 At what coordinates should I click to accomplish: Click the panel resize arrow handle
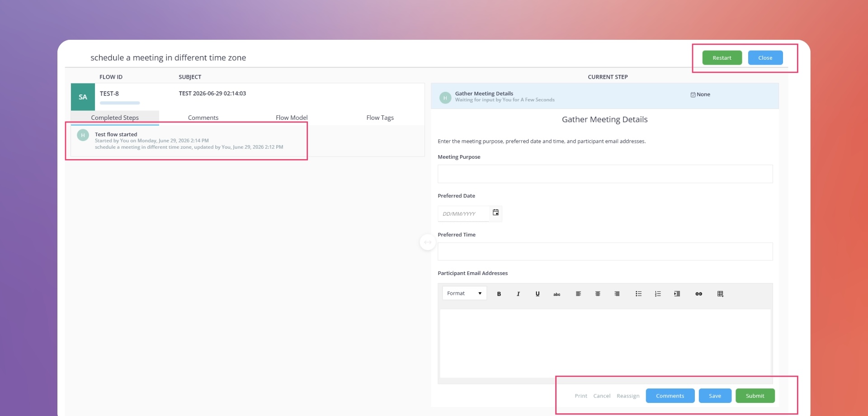tap(428, 242)
